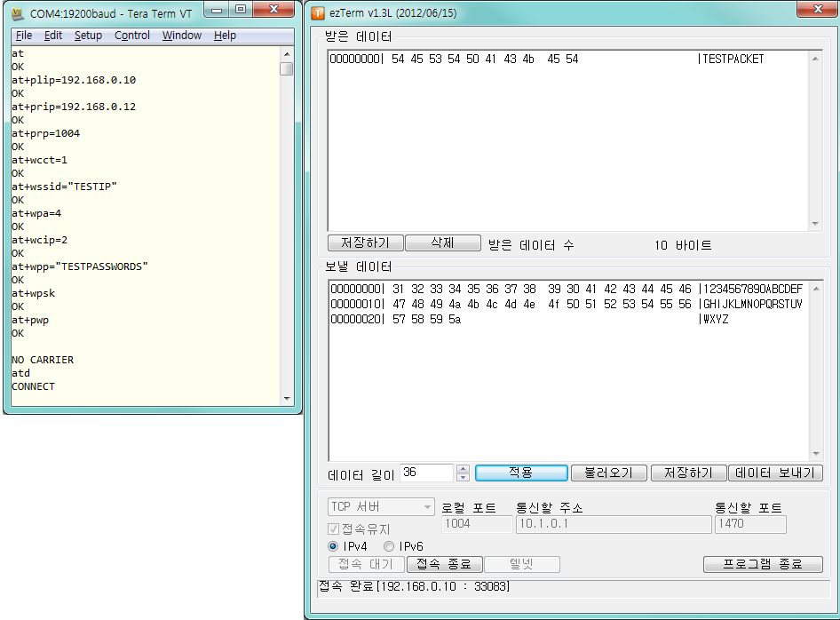Minimize the Tera Term window

(217, 10)
